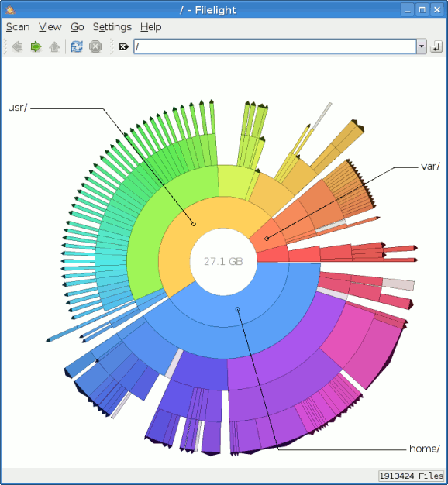Image resolution: width=448 pixels, height=485 pixels.
Task: Open the location history dropdown
Action: coord(422,46)
